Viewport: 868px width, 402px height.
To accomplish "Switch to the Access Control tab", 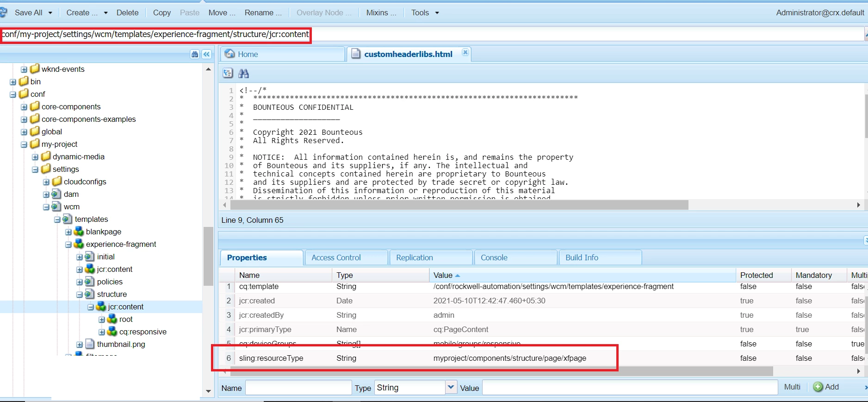I will click(x=336, y=258).
